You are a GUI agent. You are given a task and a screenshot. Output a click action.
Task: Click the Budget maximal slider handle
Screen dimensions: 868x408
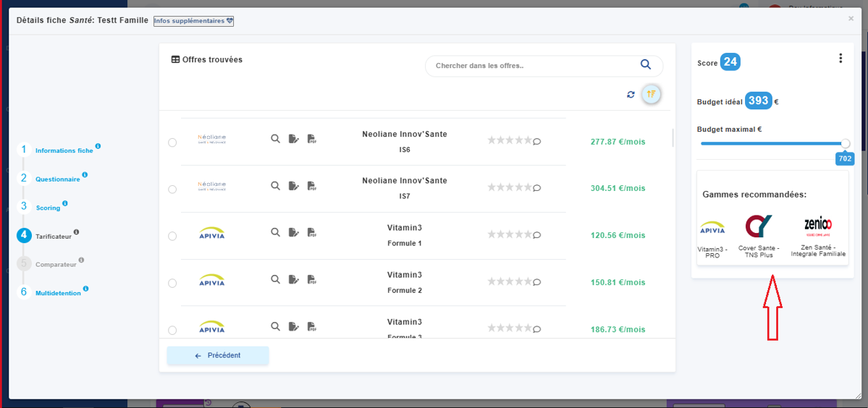[x=846, y=144]
